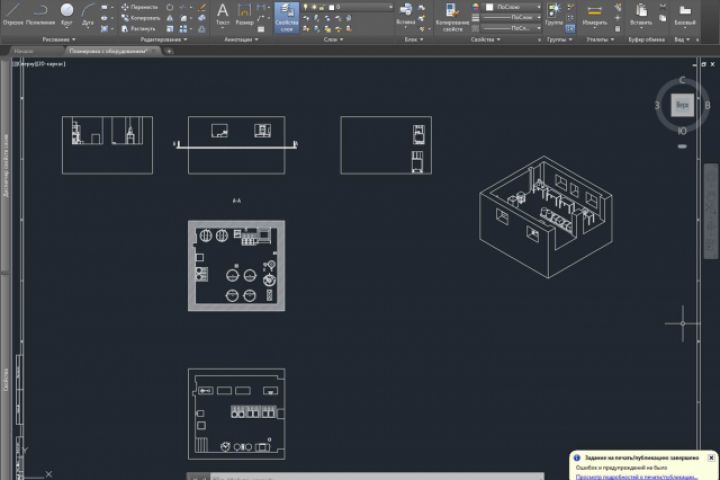Select the isometric 3D room drawing

546,217
